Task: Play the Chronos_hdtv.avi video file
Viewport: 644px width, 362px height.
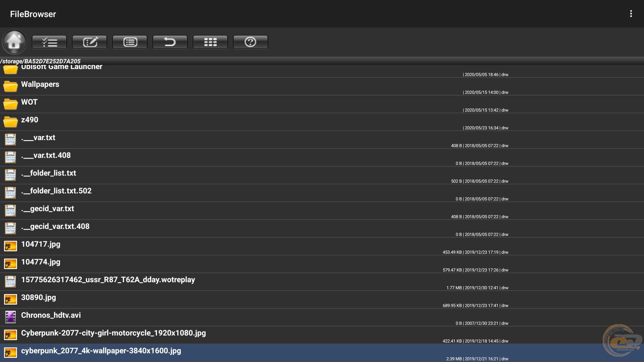Action: [x=51, y=315]
